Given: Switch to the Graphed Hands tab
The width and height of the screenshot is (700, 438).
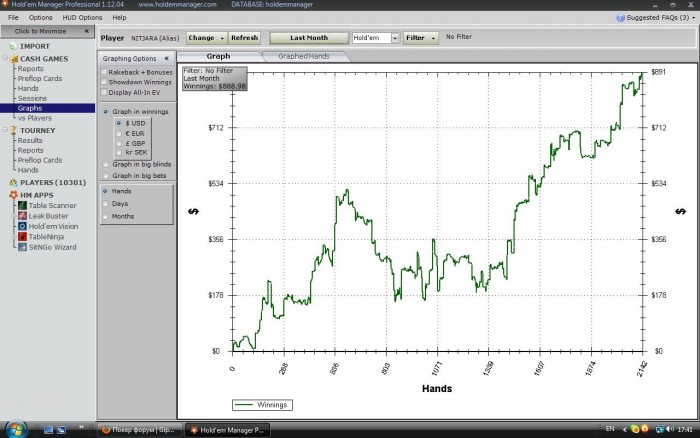Looking at the screenshot, I should coord(304,56).
